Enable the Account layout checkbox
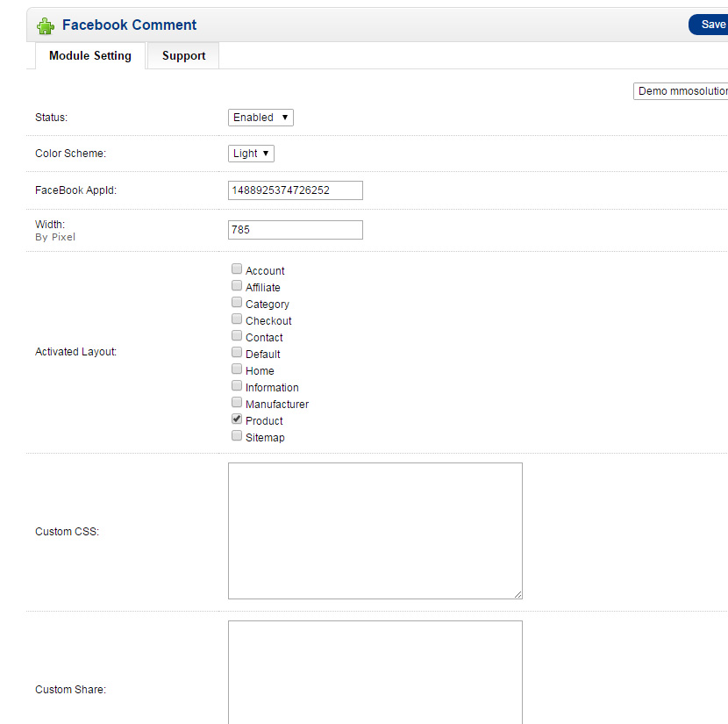728x724 pixels. [237, 269]
